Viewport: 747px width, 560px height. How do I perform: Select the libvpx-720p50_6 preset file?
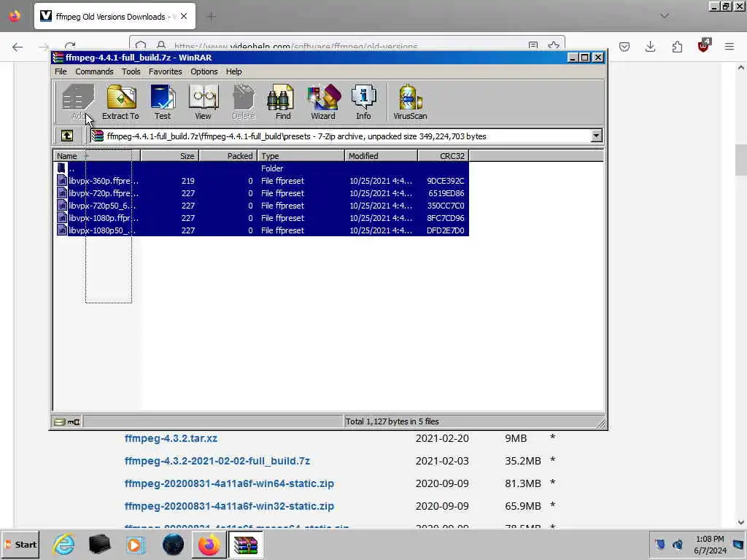261,205
